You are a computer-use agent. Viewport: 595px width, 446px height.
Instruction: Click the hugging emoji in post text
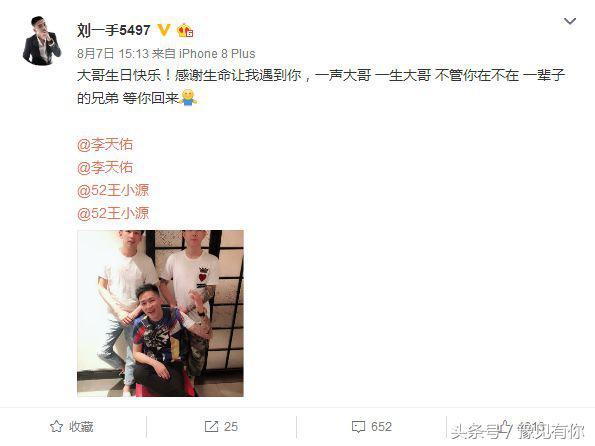click(x=189, y=98)
